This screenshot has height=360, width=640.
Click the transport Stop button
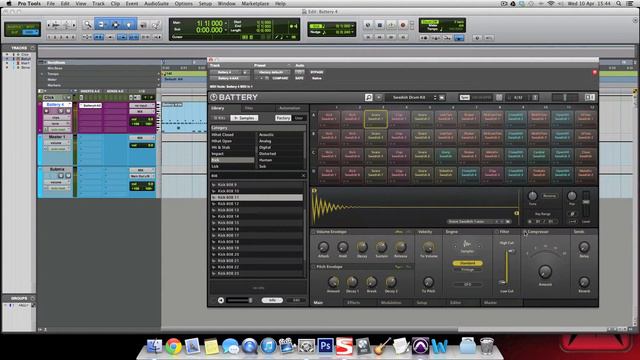click(x=380, y=25)
